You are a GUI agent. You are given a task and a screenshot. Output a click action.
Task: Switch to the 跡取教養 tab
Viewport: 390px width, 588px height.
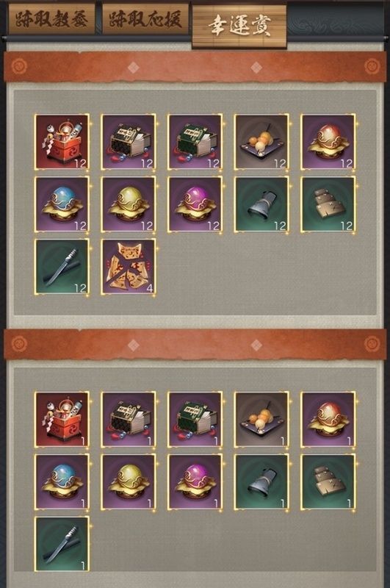point(51,19)
